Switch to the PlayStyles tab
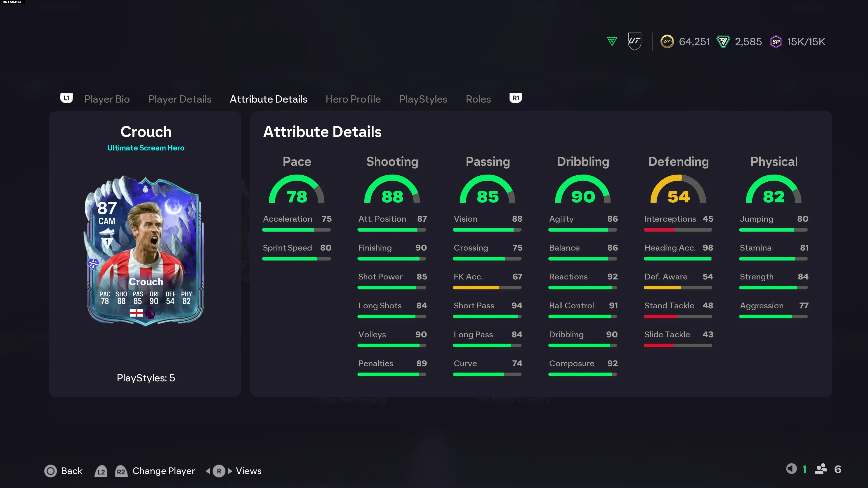The height and width of the screenshot is (488, 868). point(423,99)
